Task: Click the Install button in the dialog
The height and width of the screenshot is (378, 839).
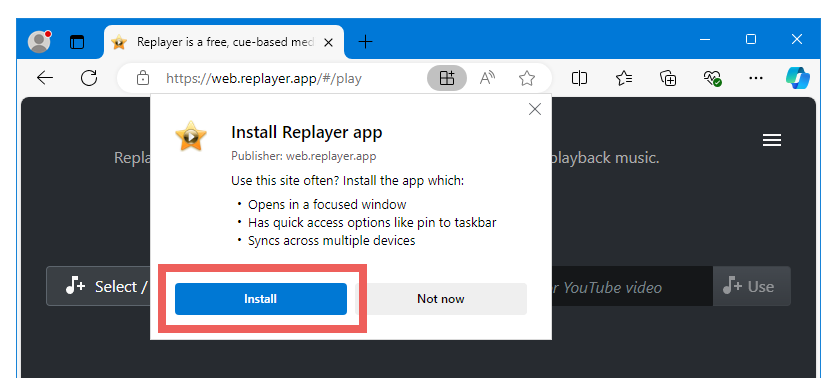Action: pyautogui.click(x=261, y=299)
